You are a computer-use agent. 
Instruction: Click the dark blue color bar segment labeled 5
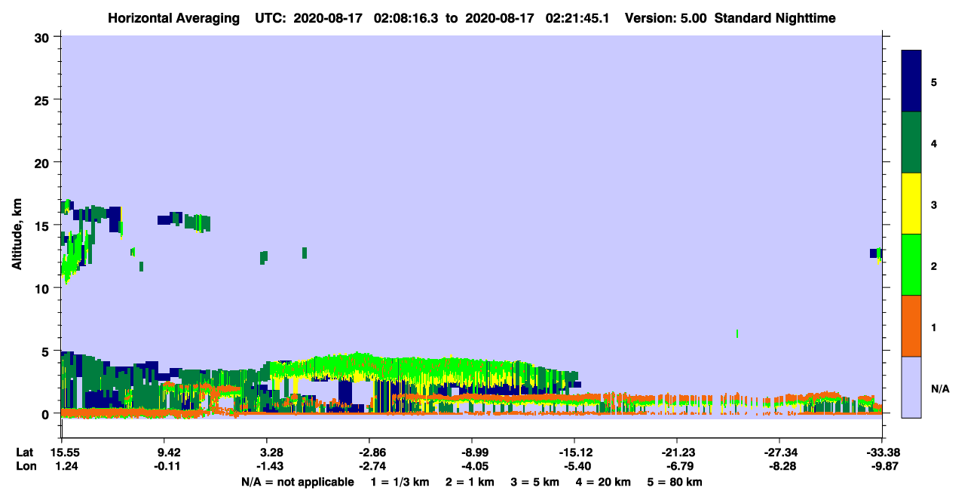tap(912, 81)
